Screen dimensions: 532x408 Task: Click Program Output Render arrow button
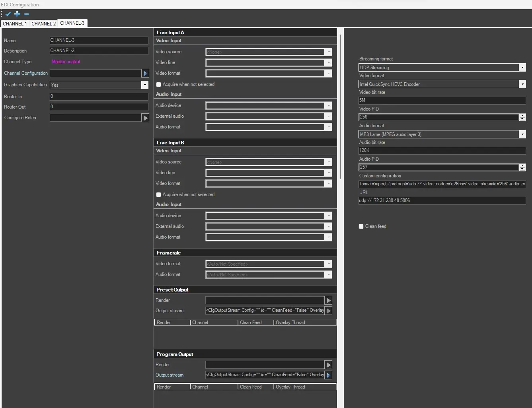[328, 365]
